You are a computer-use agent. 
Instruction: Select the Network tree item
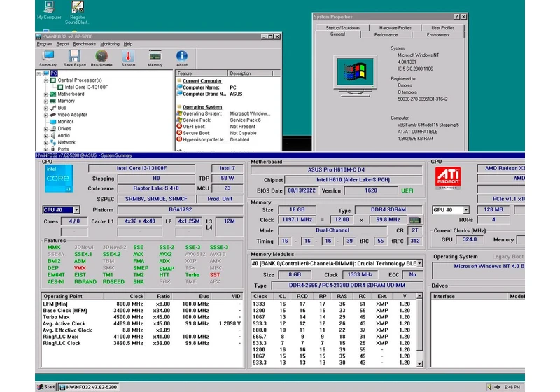coord(66,142)
